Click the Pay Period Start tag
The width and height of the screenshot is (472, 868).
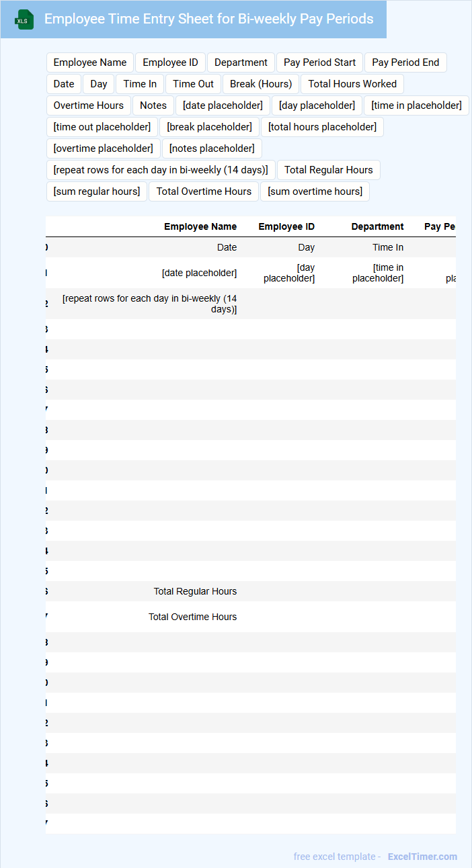[x=319, y=62]
